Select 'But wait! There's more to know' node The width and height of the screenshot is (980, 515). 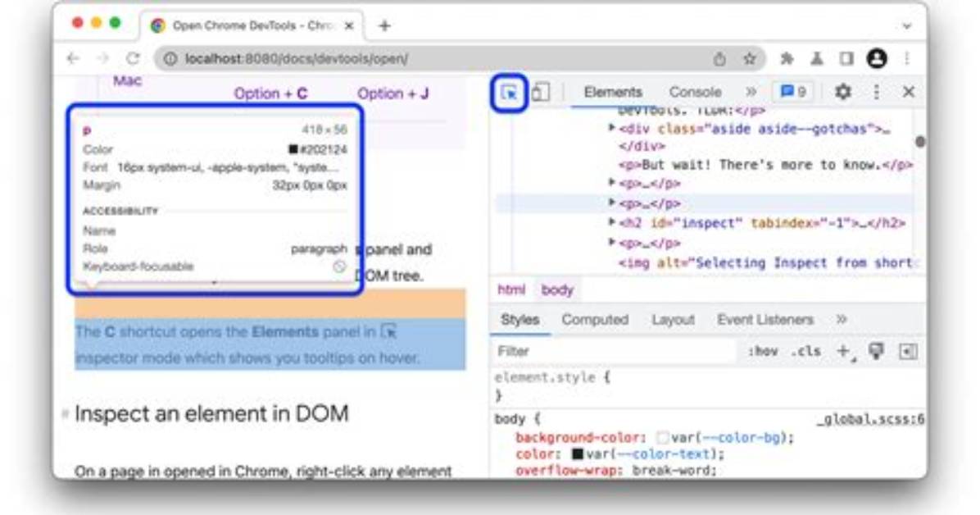point(765,165)
